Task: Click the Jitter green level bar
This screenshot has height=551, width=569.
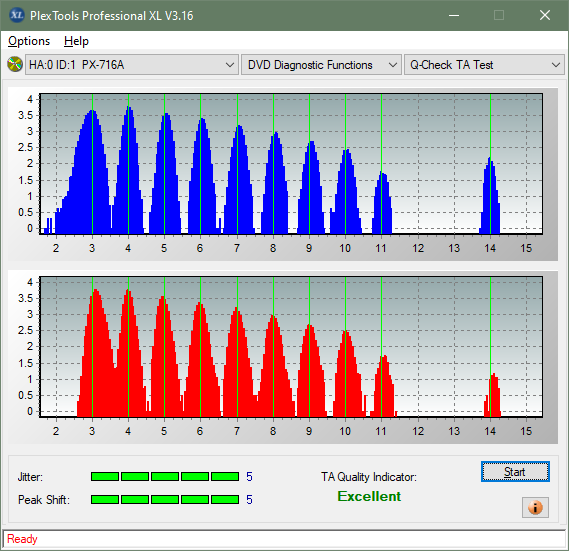Action: click(x=165, y=477)
